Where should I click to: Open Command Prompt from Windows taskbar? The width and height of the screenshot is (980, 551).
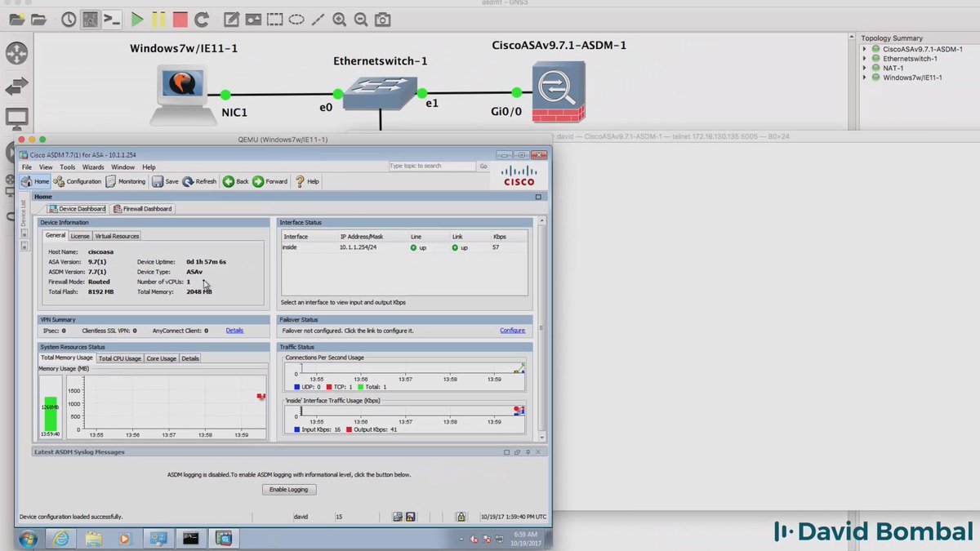190,538
